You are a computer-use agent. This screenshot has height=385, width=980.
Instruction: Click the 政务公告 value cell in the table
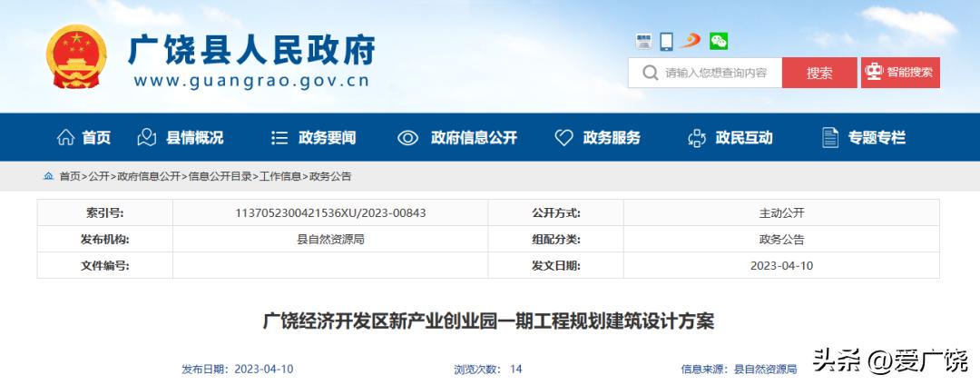(x=782, y=240)
